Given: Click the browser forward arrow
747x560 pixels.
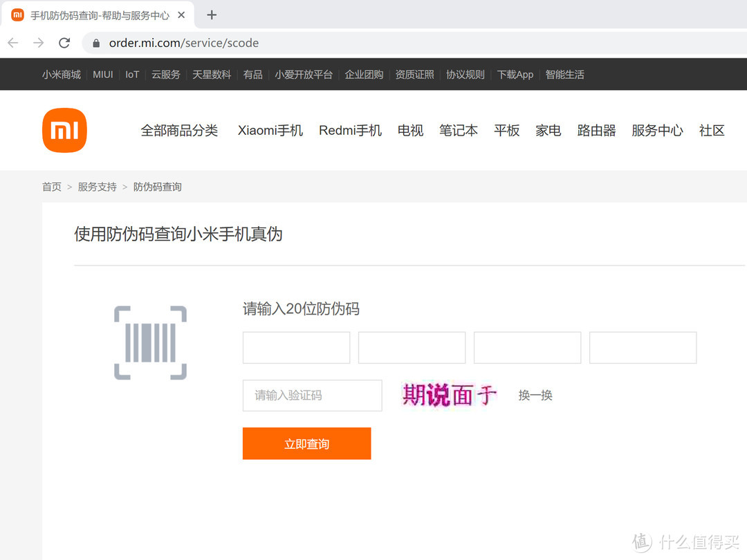Looking at the screenshot, I should [x=39, y=43].
